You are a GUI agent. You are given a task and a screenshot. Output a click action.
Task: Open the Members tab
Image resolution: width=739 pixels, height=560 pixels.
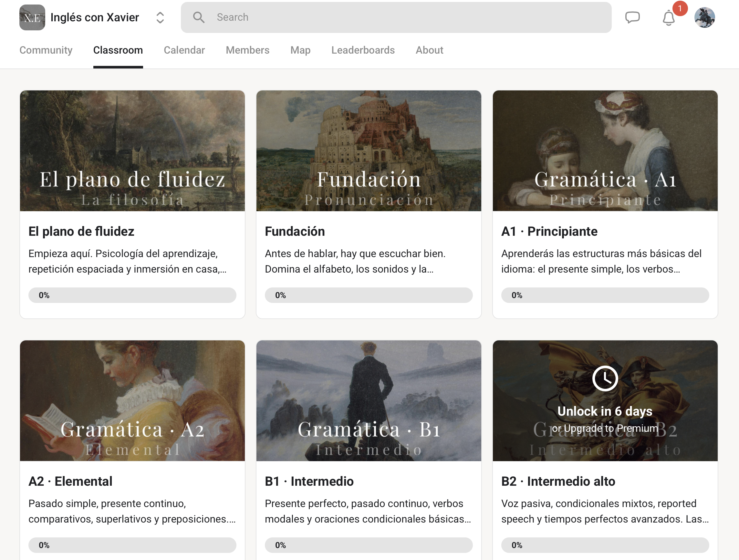(247, 50)
